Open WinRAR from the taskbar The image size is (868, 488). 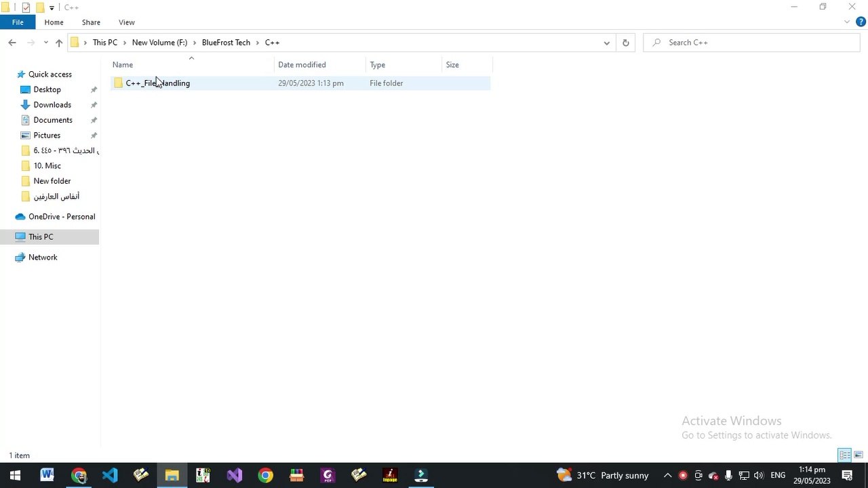[x=296, y=475]
